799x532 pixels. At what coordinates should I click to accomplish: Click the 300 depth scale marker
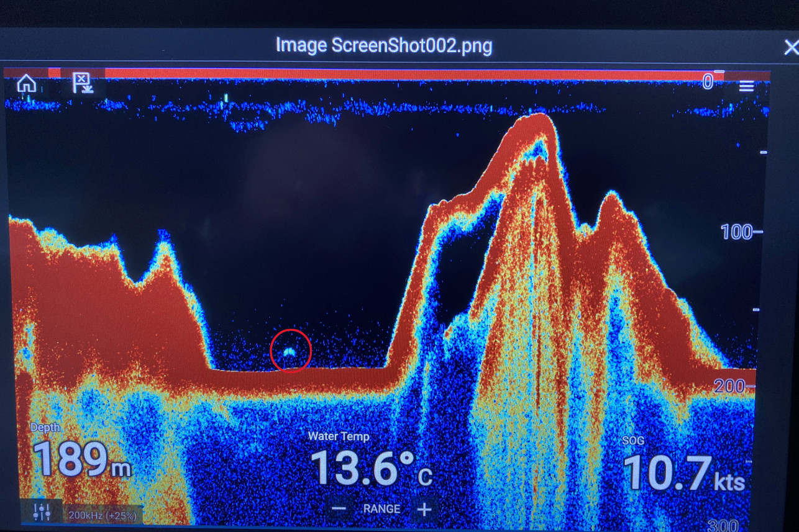tap(723, 525)
